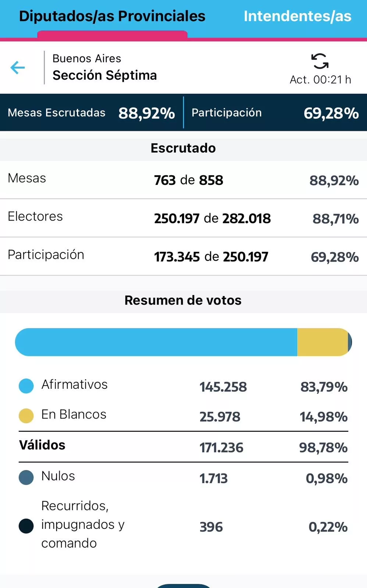
Task: Tap the Mesas Escrutadas 88,92% header
Action: (91, 113)
